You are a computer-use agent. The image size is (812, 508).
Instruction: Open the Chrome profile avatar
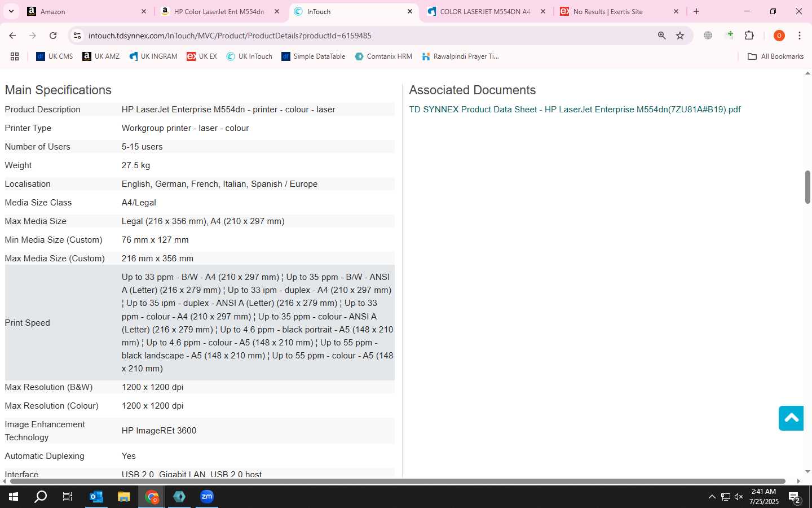pos(779,36)
